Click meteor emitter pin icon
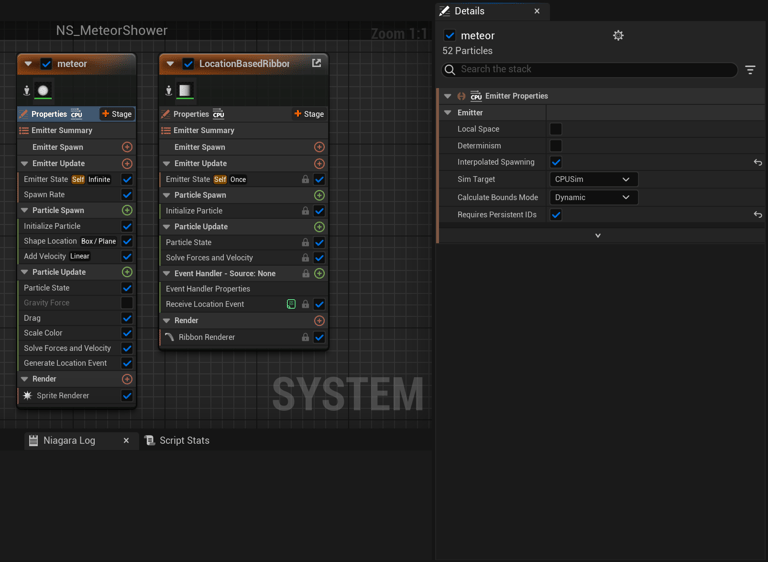Screen dimensions: 768x562 coord(26,90)
